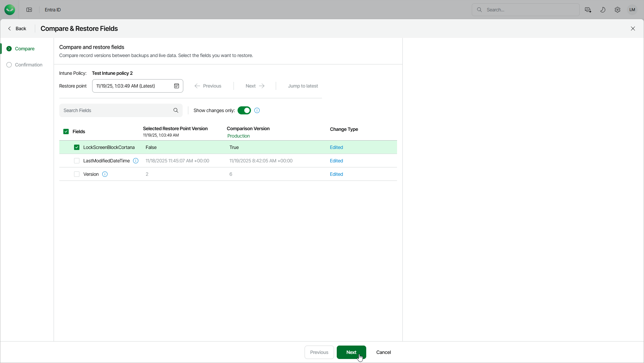
Task: Click info icon next to Version field
Action: coord(105,174)
